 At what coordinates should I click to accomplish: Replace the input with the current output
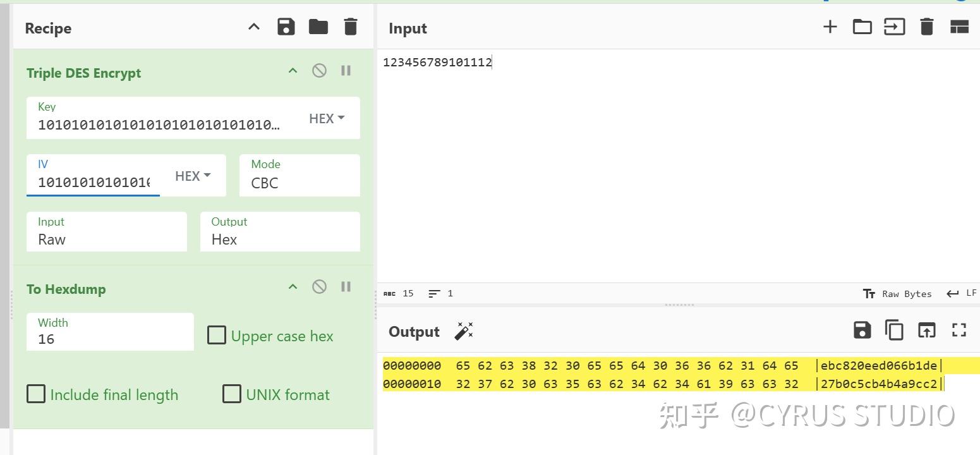point(926,330)
